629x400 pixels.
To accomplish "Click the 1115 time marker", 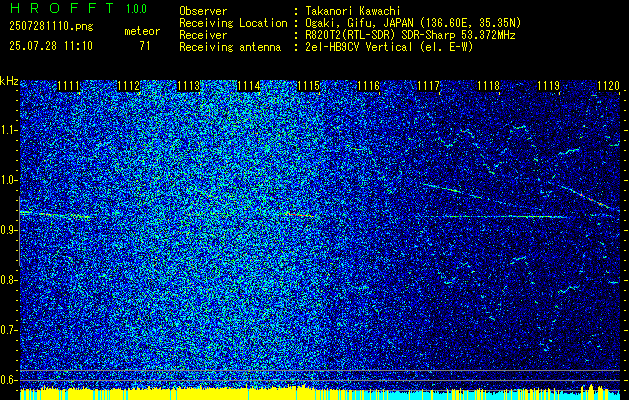I will (308, 86).
